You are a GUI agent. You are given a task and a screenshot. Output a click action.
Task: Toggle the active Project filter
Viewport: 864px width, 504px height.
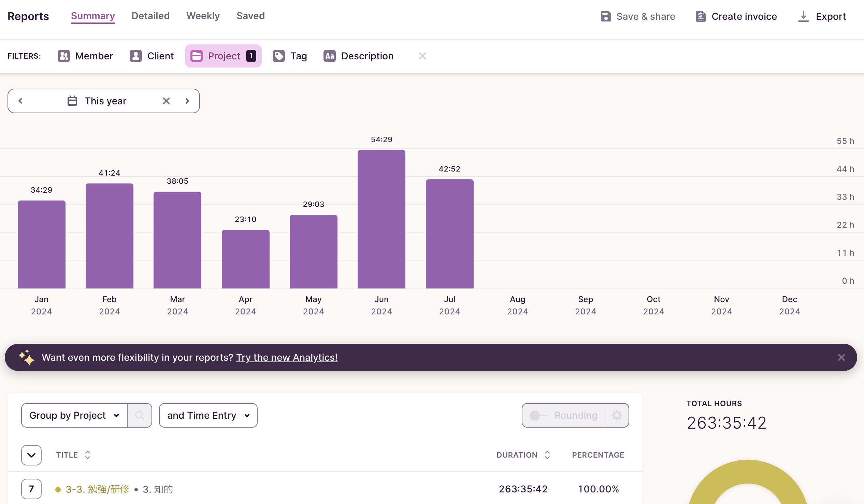click(223, 56)
